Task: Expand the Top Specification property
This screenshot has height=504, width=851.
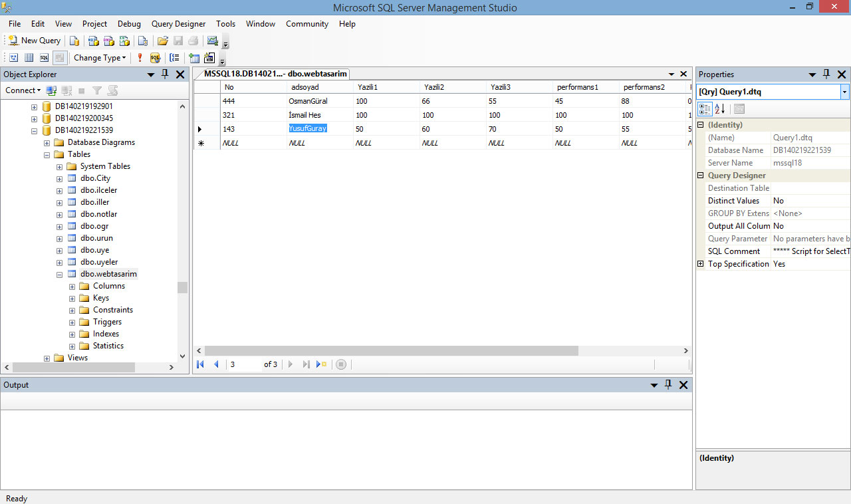Action: [x=700, y=264]
